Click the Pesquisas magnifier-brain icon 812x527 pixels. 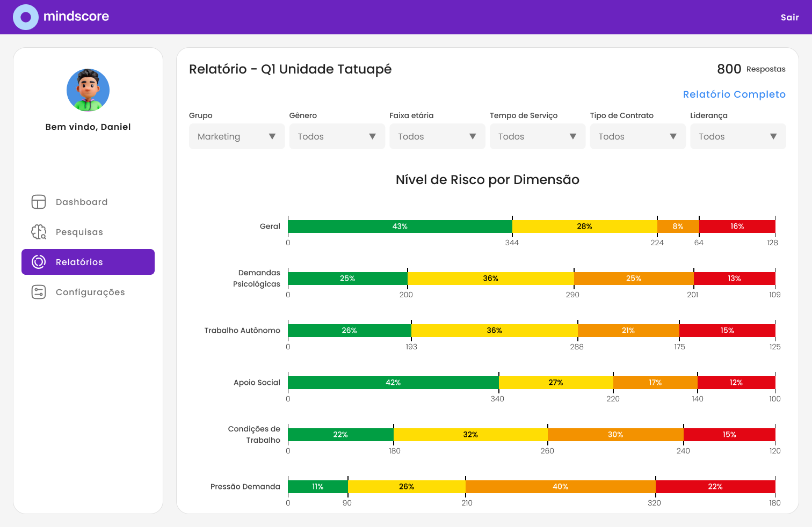click(38, 232)
